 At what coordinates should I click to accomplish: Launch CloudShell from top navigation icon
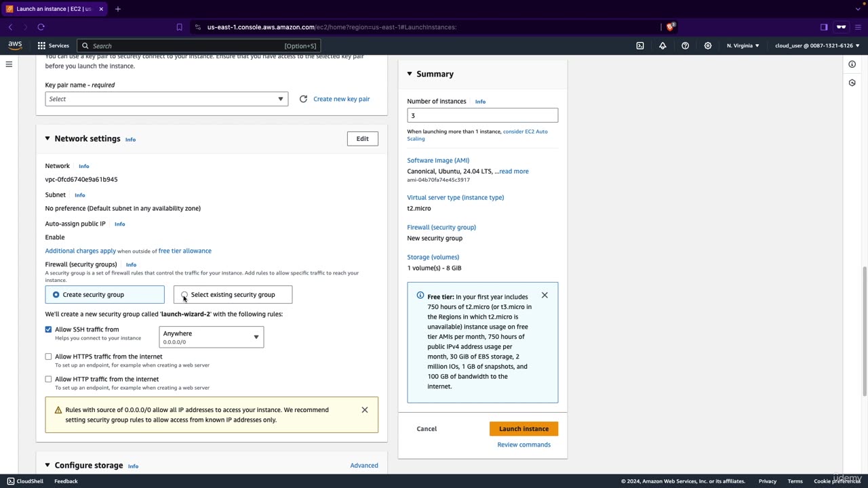click(x=640, y=45)
